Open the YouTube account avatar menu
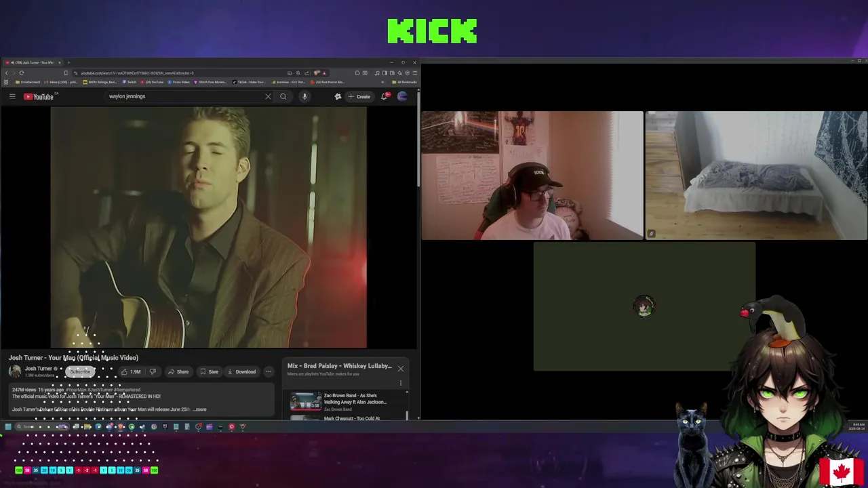This screenshot has width=868, height=488. click(x=402, y=96)
